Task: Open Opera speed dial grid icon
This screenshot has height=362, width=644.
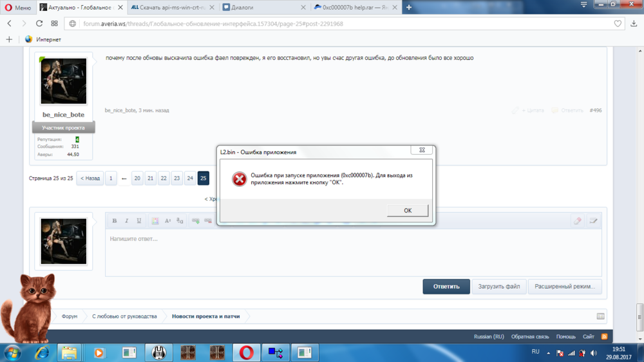Action: point(54,23)
